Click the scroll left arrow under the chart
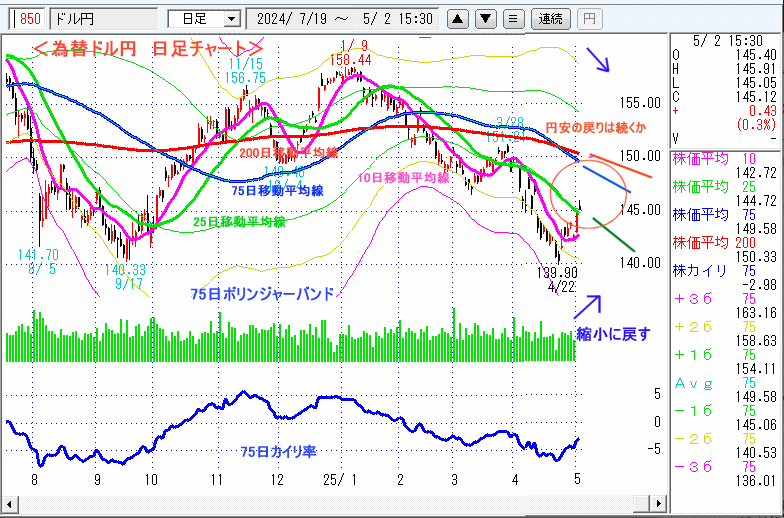Screen dimensions: 784x518 point(8,503)
